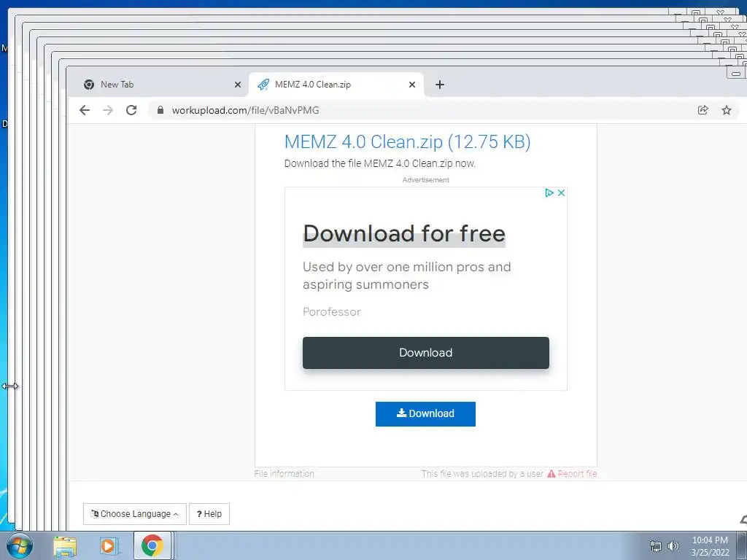Click the padlock site info icon
The width and height of the screenshot is (747, 560).
click(x=160, y=111)
